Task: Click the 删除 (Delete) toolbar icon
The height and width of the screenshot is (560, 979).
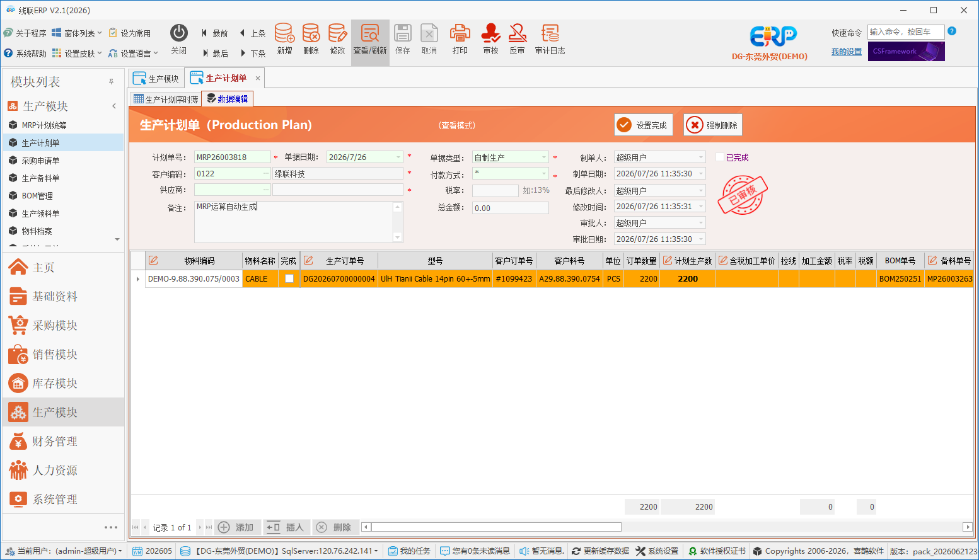Action: click(311, 39)
